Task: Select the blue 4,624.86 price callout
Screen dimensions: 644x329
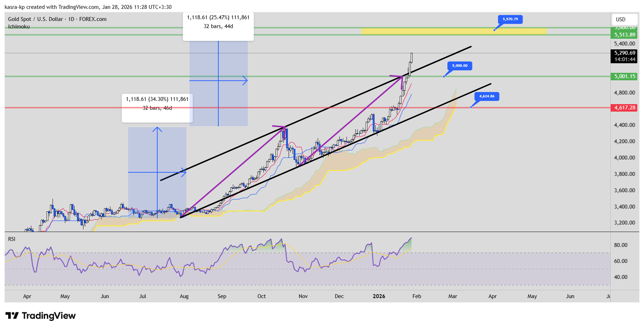Action: tap(487, 96)
